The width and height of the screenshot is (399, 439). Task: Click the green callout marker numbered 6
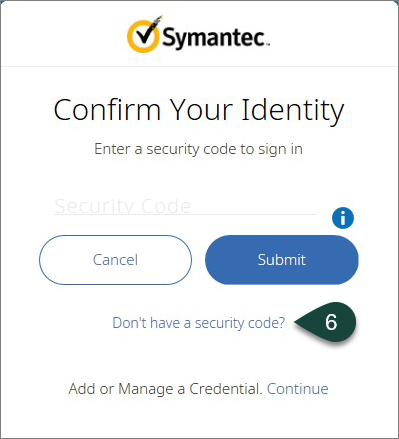(326, 322)
